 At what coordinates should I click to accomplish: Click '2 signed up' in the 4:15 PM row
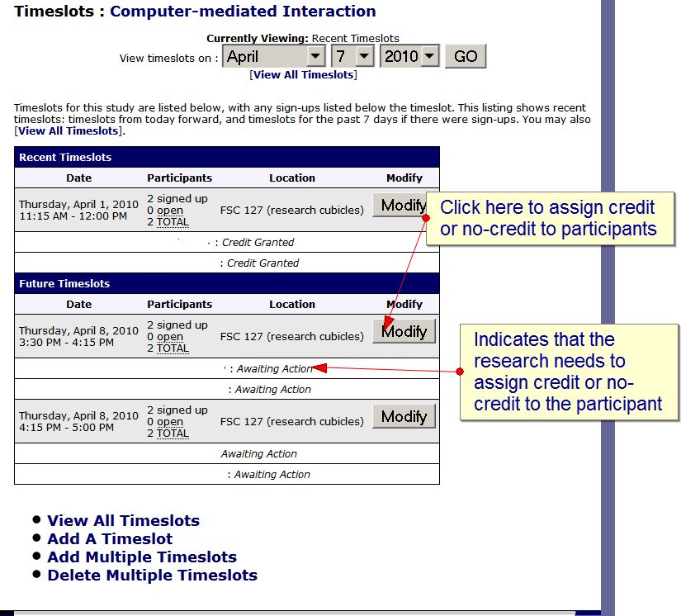177,410
